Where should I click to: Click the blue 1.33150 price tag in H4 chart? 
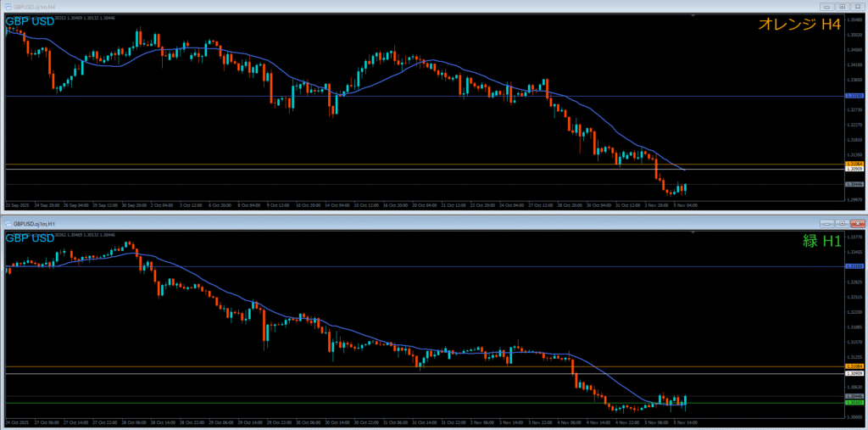[x=855, y=97]
